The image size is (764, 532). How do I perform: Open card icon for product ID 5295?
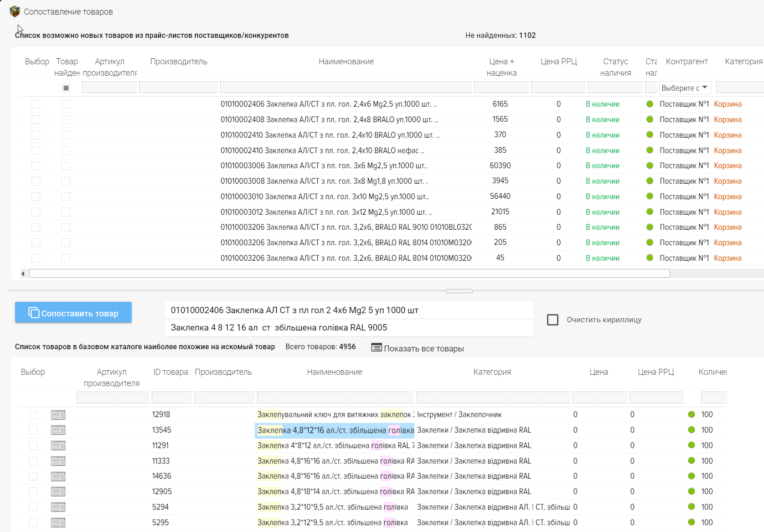(x=58, y=522)
